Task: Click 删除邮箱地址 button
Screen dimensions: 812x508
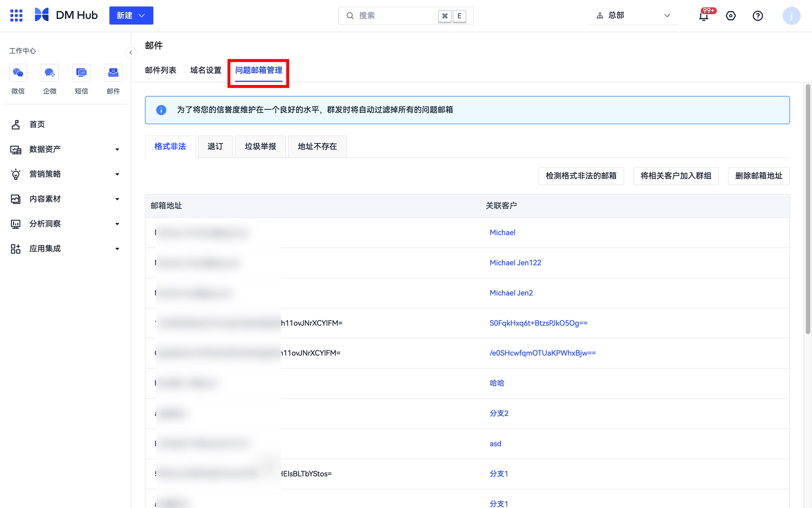Action: (759, 176)
